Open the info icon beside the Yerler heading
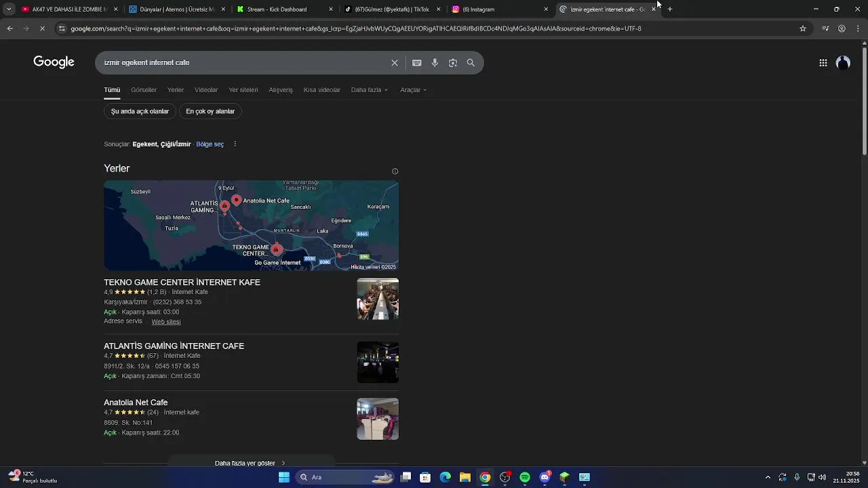This screenshot has width=868, height=488. pyautogui.click(x=395, y=171)
